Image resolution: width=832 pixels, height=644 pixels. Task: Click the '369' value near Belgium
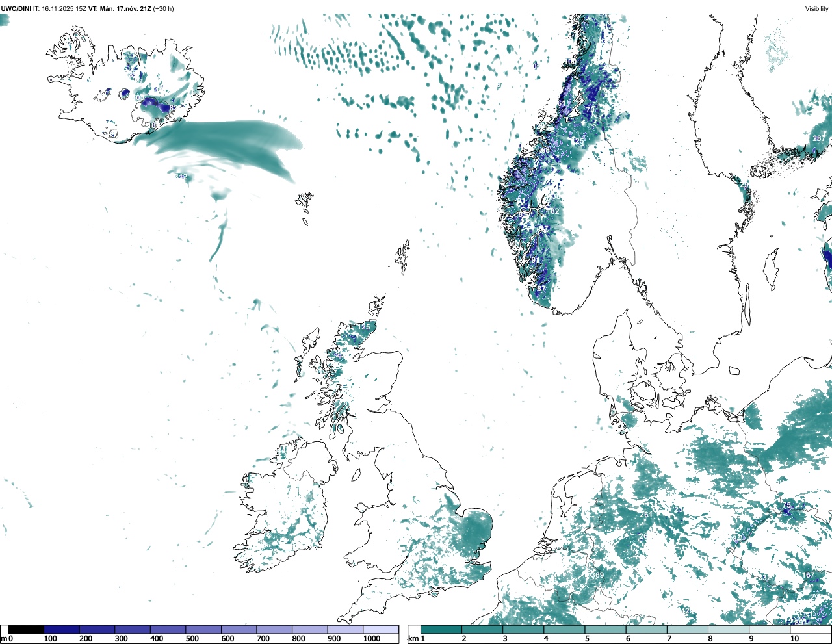[597, 575]
